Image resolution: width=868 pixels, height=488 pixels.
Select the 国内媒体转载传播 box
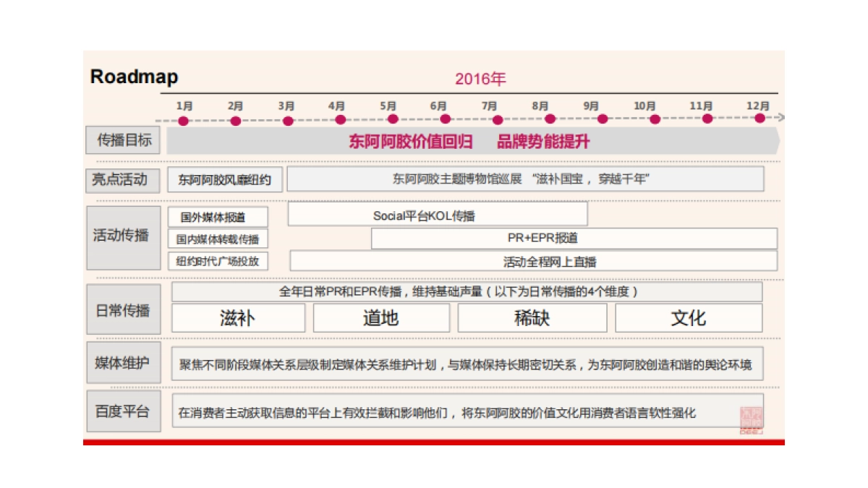[218, 238]
